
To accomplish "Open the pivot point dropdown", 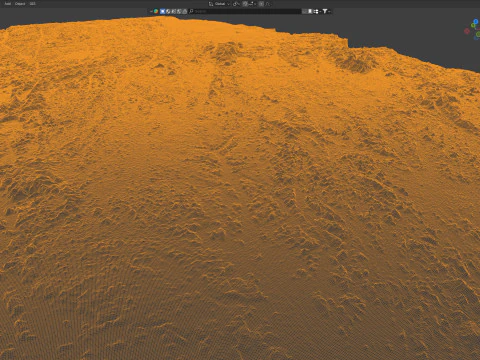I will point(236,4).
